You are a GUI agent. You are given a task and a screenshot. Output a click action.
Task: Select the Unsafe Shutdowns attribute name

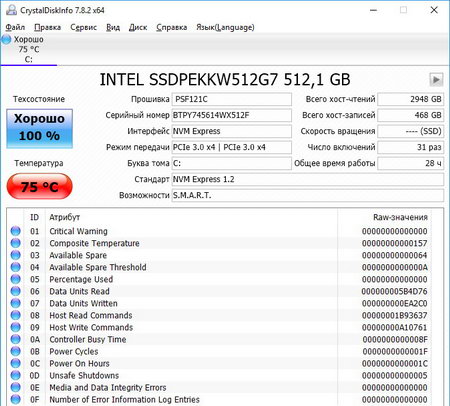point(84,375)
